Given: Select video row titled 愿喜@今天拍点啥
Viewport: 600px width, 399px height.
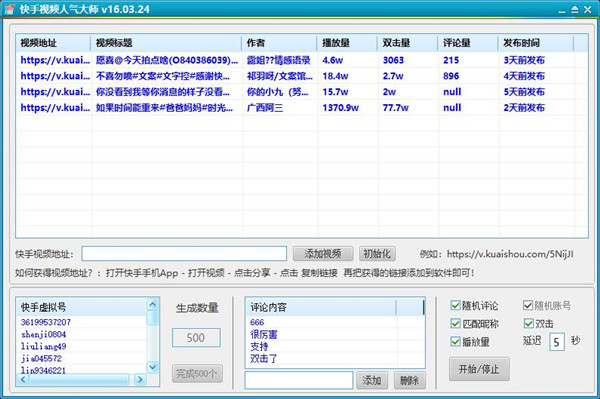Looking at the screenshot, I should (302, 60).
